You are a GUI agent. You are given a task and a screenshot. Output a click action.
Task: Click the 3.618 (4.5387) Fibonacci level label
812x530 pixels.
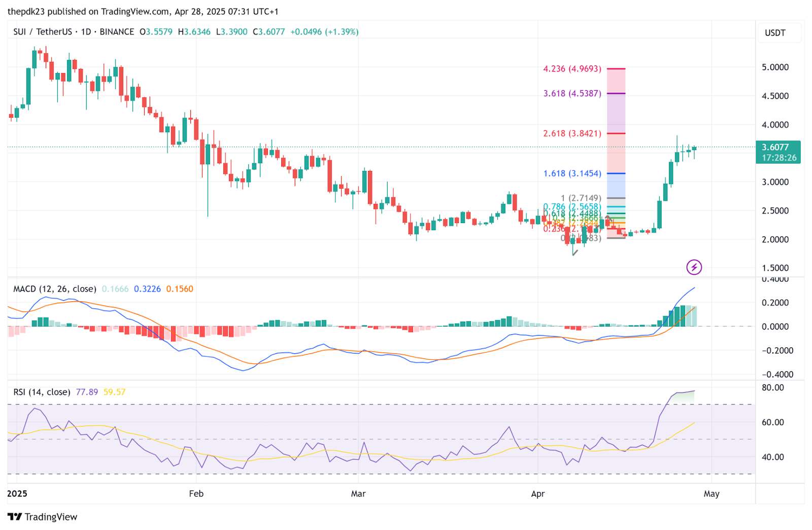pyautogui.click(x=572, y=93)
